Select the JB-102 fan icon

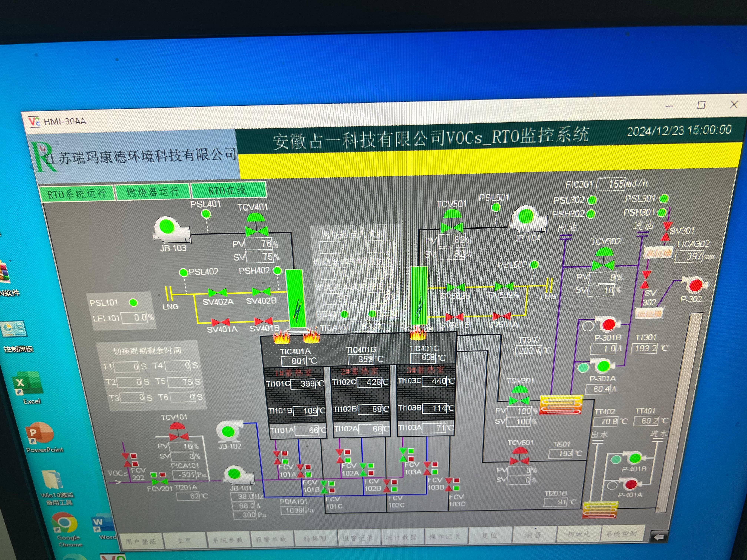click(229, 431)
